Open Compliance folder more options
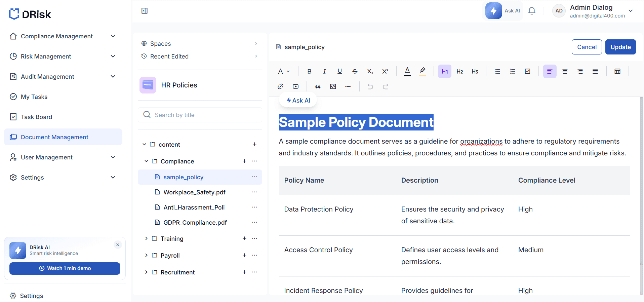 [x=254, y=161]
